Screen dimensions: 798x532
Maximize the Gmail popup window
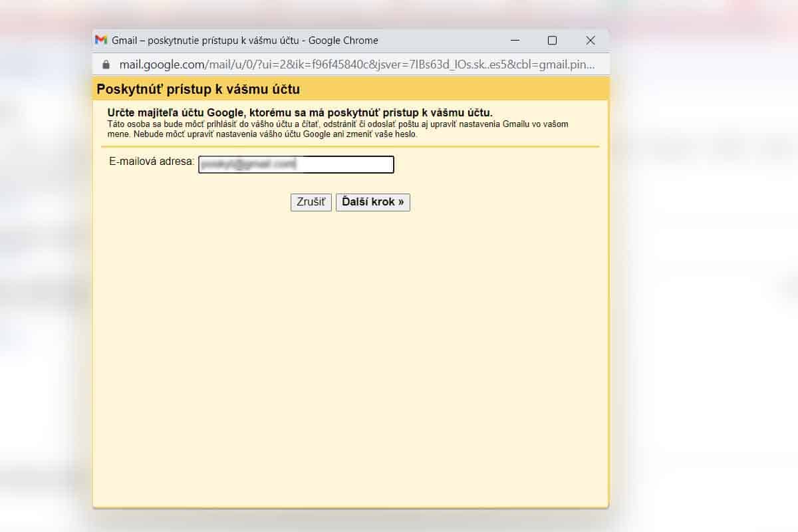552,41
